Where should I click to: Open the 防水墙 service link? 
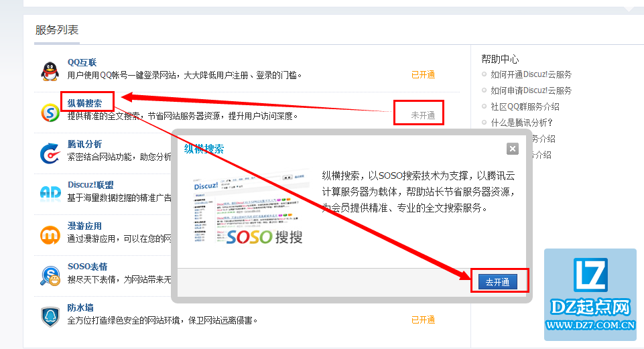(80, 307)
